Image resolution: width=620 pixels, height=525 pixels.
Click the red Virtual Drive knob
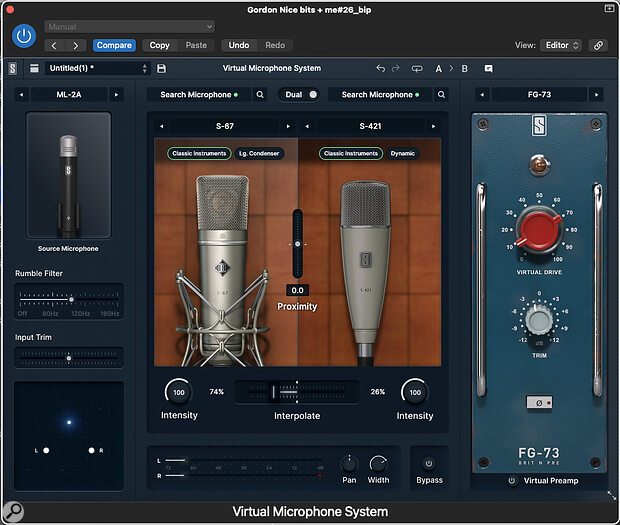tap(539, 230)
